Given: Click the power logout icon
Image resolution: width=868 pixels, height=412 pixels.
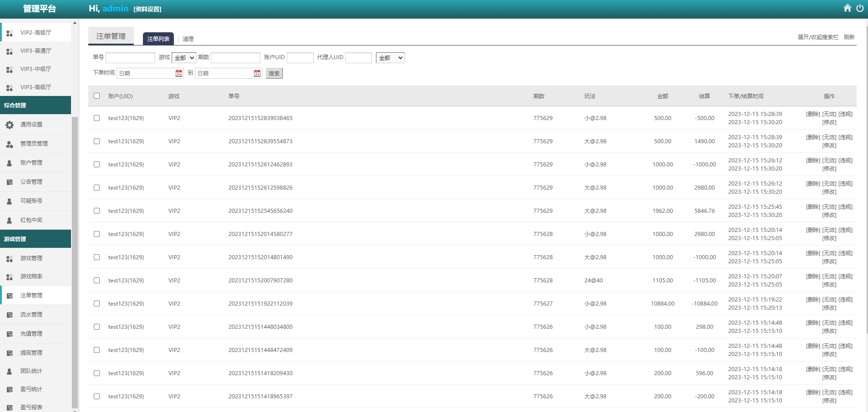Looking at the screenshot, I should pos(860,8).
